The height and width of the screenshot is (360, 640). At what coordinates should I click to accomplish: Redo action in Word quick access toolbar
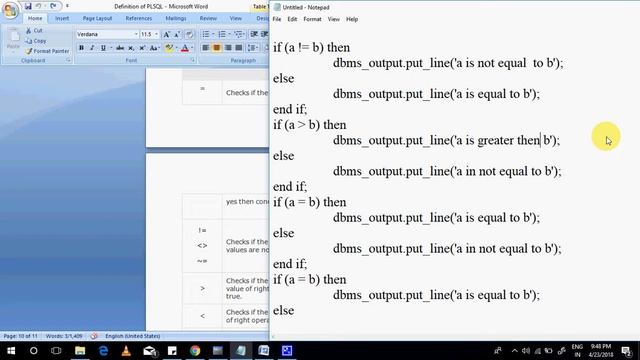click(x=53, y=6)
